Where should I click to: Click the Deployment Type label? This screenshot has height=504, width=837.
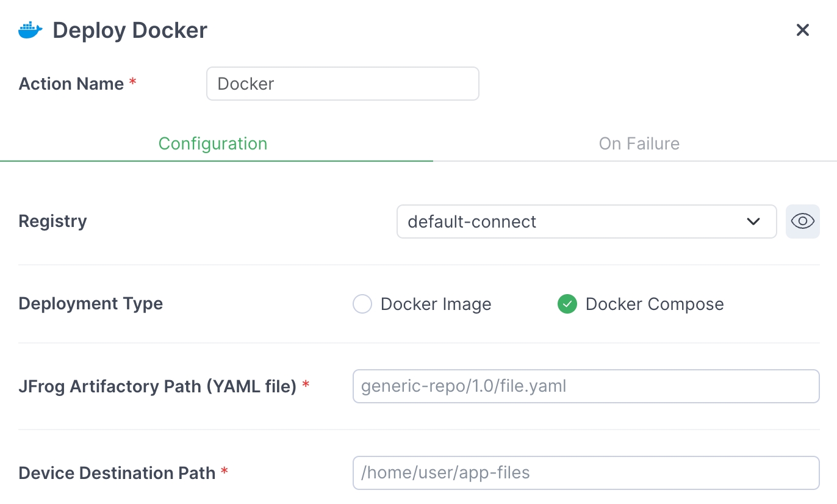coord(91,304)
